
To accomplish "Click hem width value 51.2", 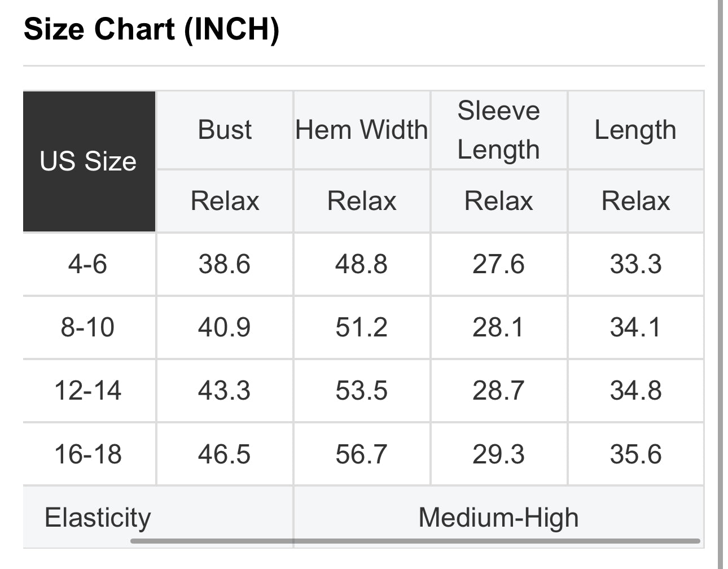I will pos(362,327).
